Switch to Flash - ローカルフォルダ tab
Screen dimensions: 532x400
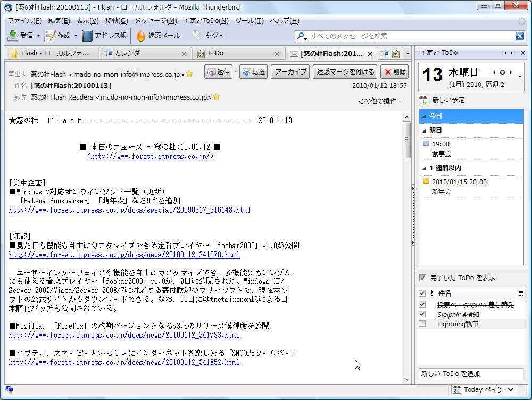(52, 53)
